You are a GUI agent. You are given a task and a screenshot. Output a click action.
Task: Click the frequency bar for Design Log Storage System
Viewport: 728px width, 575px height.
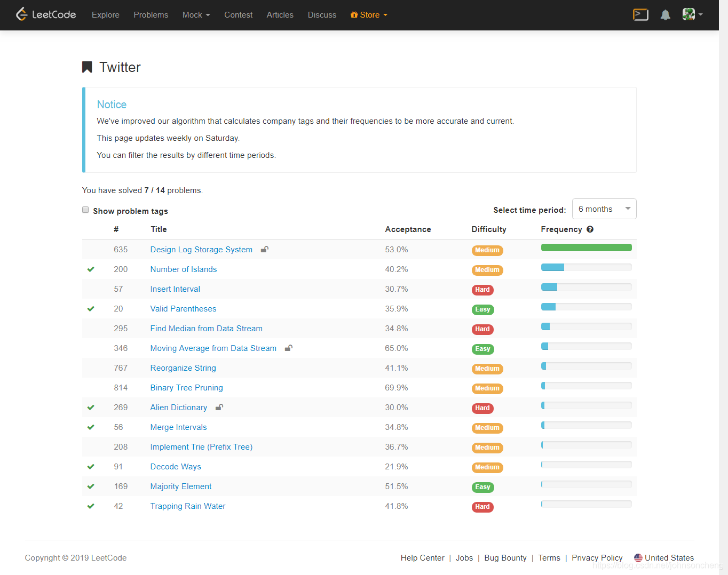[587, 247]
